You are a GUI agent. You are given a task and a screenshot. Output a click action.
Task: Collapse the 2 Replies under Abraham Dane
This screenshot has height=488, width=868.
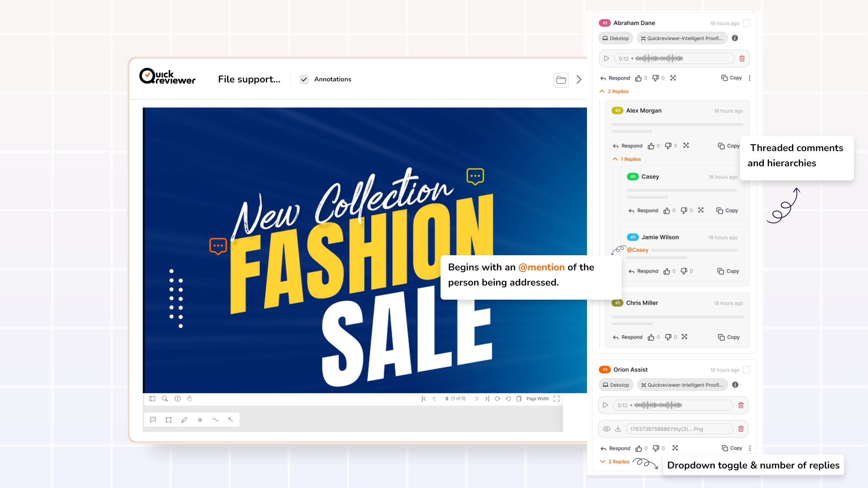coord(614,91)
